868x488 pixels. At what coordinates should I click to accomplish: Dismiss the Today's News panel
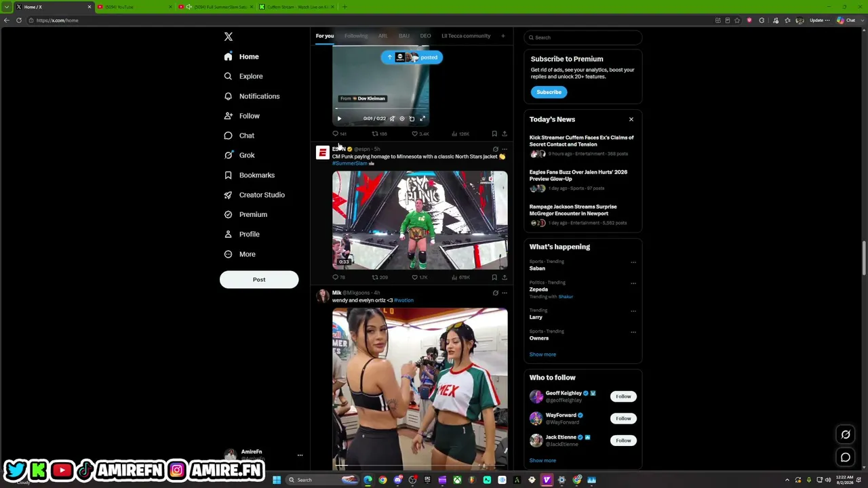click(631, 119)
